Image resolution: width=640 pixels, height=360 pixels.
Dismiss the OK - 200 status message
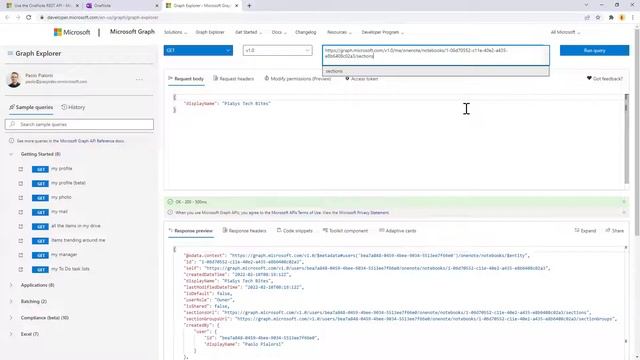coord(624,202)
